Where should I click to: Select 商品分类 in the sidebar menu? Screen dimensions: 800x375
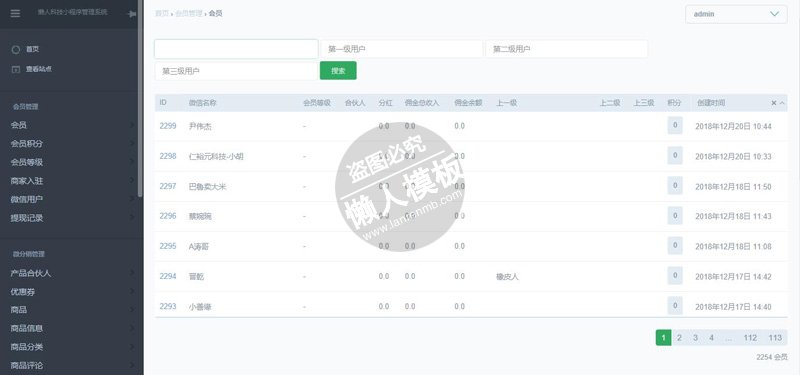(27, 347)
